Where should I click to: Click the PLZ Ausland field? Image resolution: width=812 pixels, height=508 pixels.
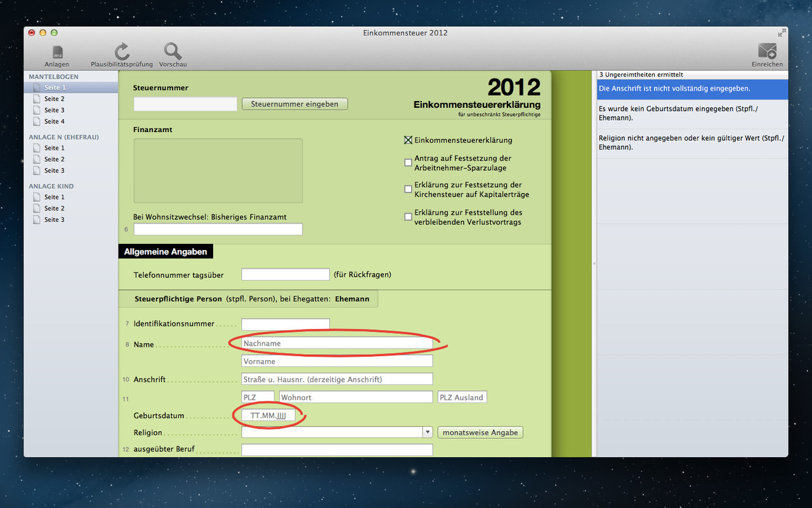(462, 397)
